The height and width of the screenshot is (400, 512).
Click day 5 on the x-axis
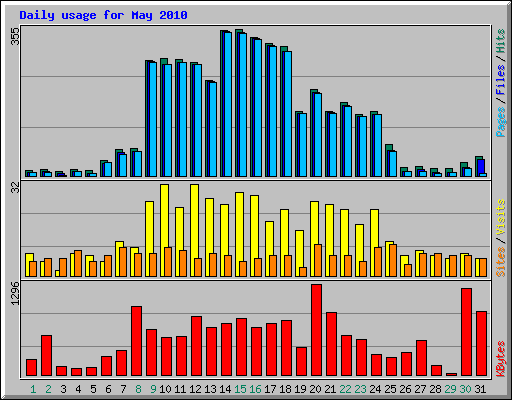[x=93, y=389]
